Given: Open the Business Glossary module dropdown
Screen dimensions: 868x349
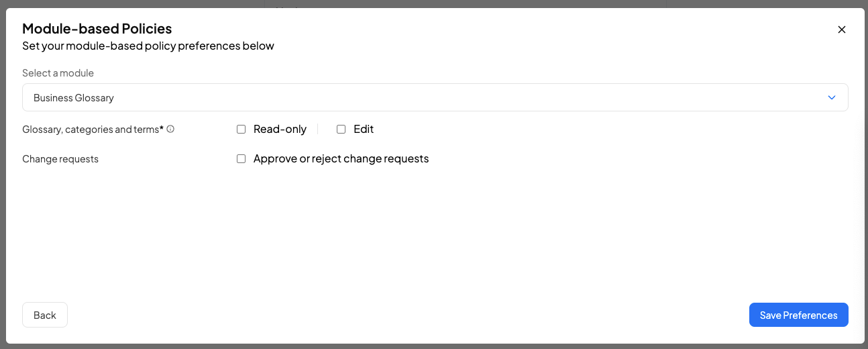Looking at the screenshot, I should (429, 97).
